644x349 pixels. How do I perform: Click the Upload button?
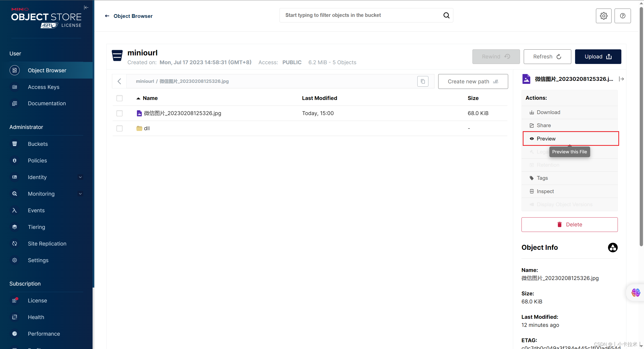coord(598,57)
